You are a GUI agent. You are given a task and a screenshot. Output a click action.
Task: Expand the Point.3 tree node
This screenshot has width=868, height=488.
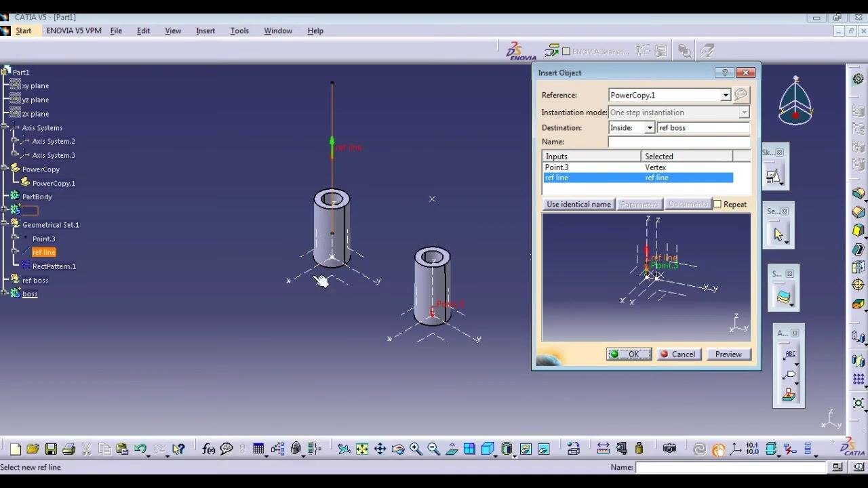(15, 239)
